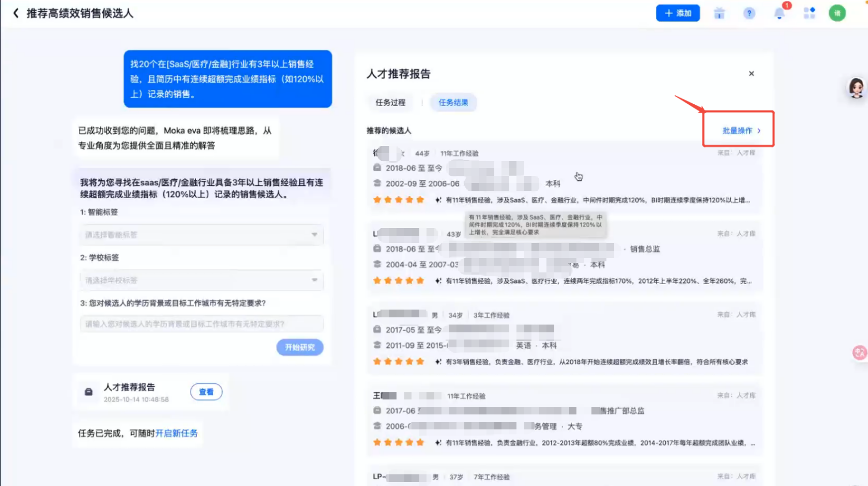
Task: Open the 学校标签 dropdown
Action: (202, 280)
